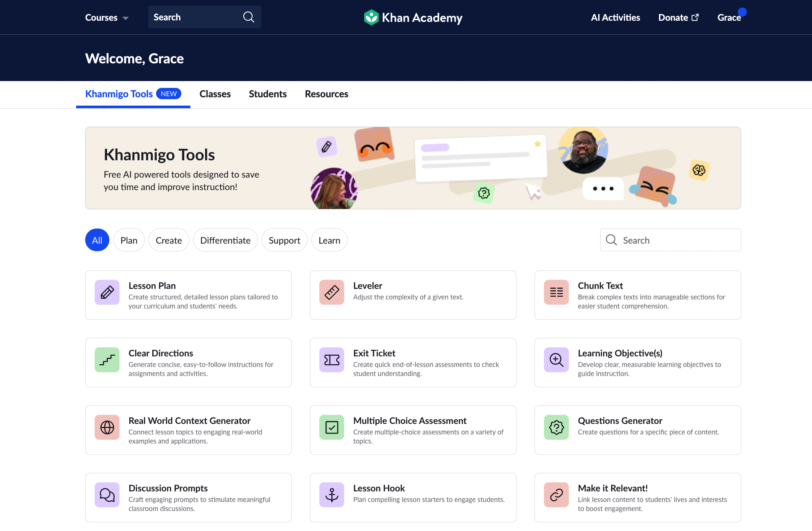
Task: Expand the Courses dropdown menu
Action: (x=107, y=18)
